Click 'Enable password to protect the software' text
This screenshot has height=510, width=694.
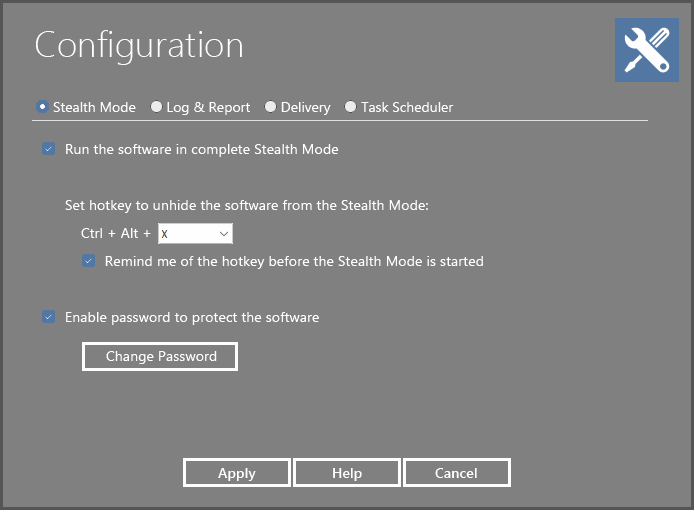192,317
